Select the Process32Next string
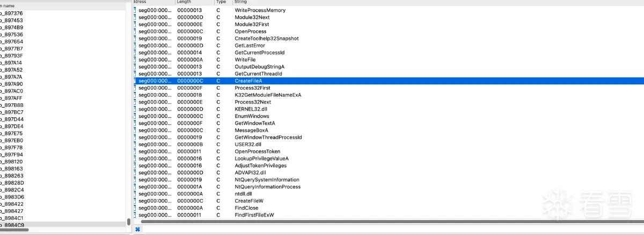Image resolution: width=644 pixels, height=235 pixels. (389, 102)
